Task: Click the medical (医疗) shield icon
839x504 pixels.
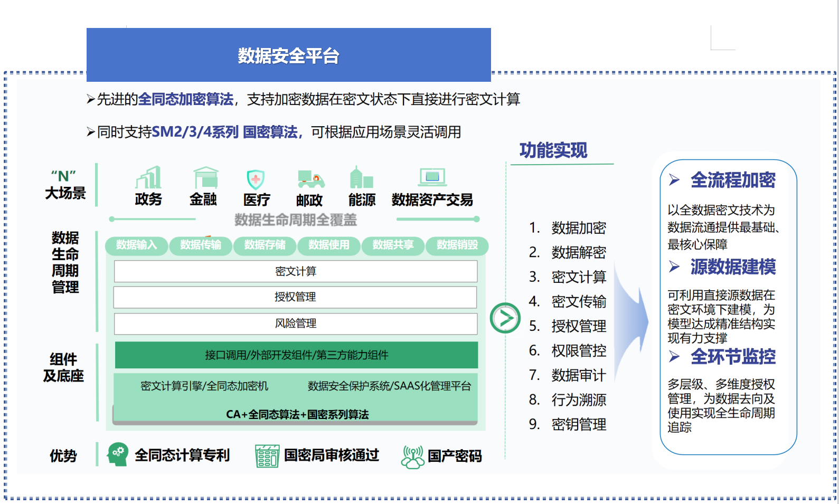Action: point(256,179)
